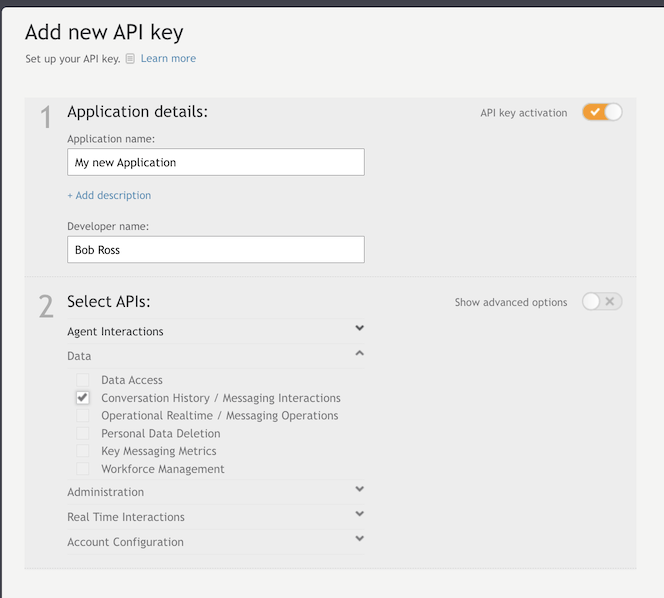This screenshot has height=598, width=664.
Task: Toggle the API key activation switch
Action: (602, 112)
